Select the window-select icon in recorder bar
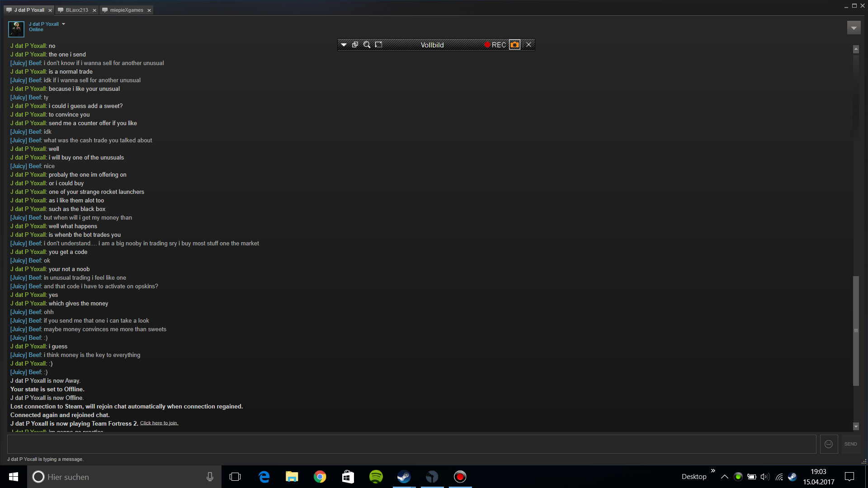 [355, 45]
